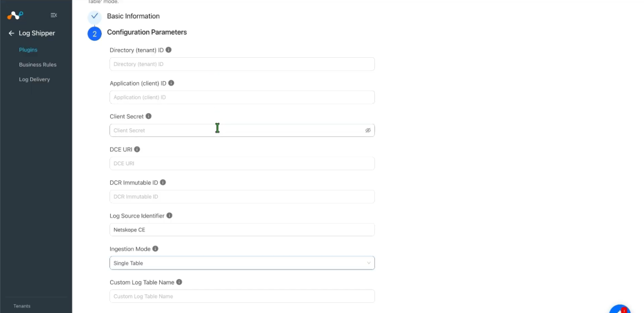The width and height of the screenshot is (644, 313).
Task: Focus the DCE URI input field
Action: click(x=242, y=163)
